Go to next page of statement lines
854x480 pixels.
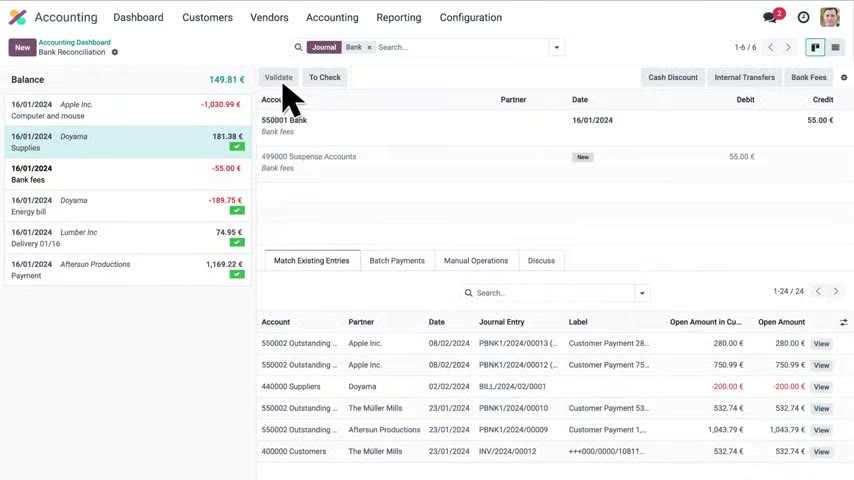tap(788, 47)
